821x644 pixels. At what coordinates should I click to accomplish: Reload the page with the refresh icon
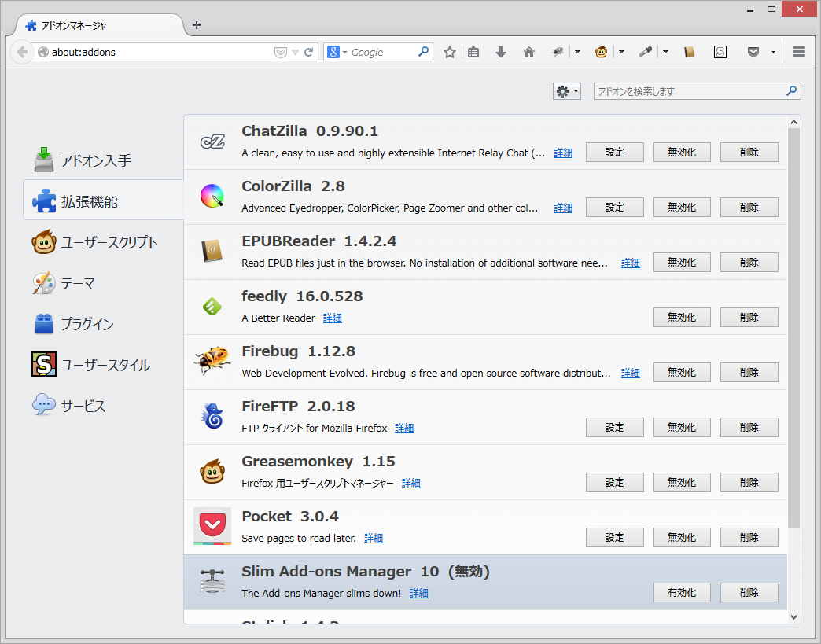308,52
